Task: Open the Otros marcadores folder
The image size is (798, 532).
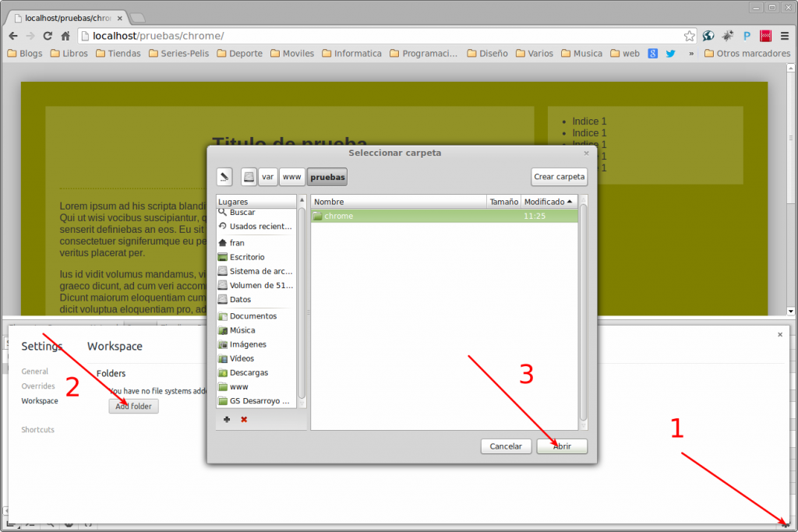Action: click(x=747, y=53)
